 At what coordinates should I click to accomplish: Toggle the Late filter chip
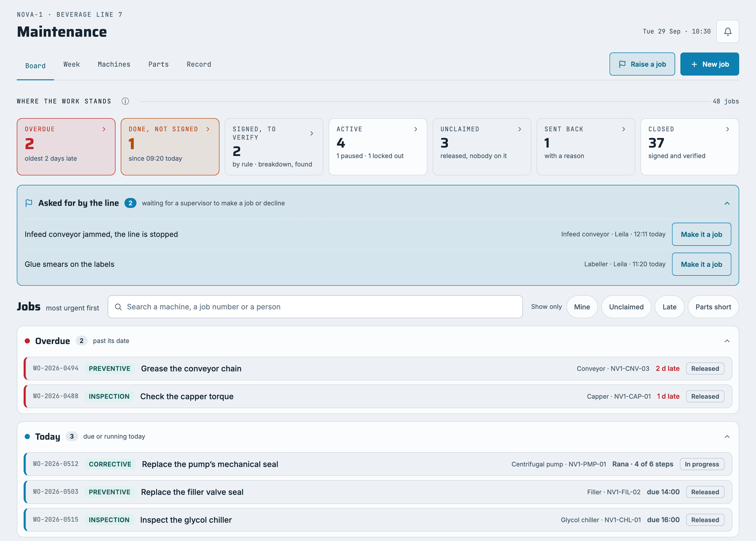pyautogui.click(x=669, y=307)
